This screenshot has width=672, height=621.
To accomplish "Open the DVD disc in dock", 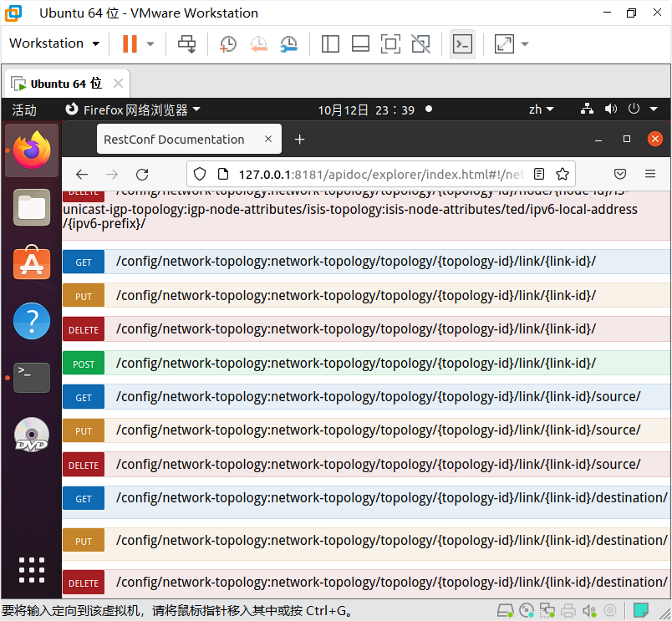I will (x=32, y=435).
